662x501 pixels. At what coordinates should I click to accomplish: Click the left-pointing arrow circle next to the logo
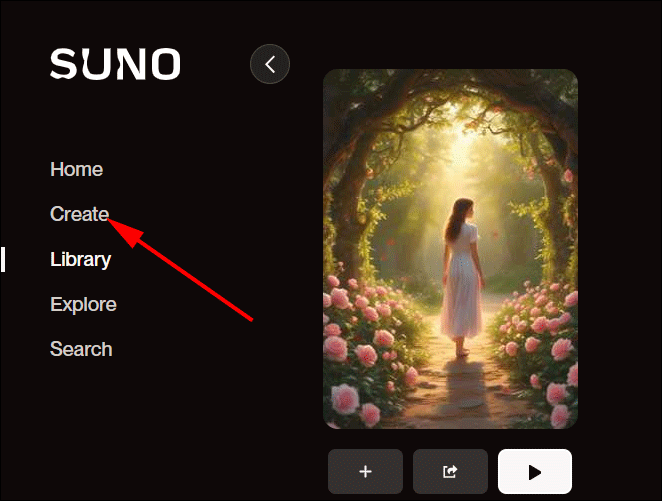pos(270,64)
